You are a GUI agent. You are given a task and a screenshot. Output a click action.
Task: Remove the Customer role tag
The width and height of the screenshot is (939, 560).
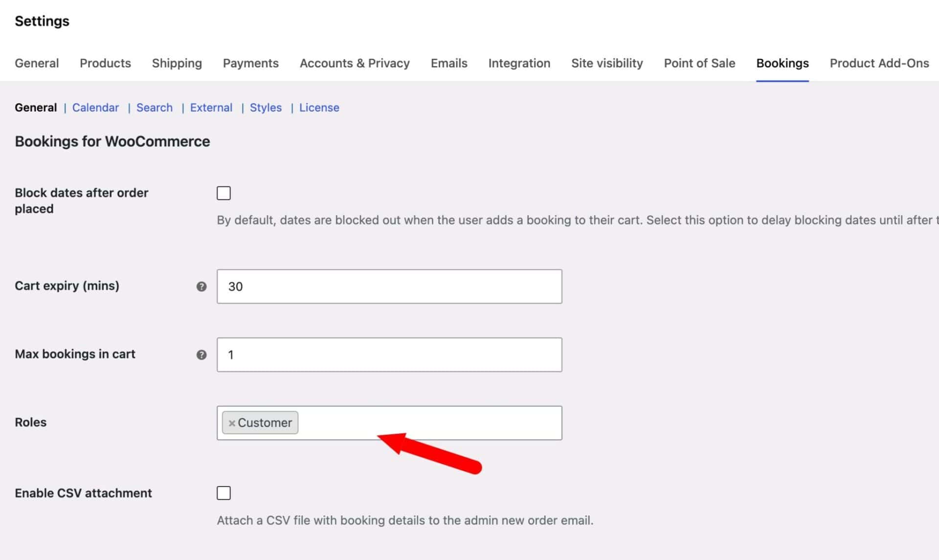(232, 423)
